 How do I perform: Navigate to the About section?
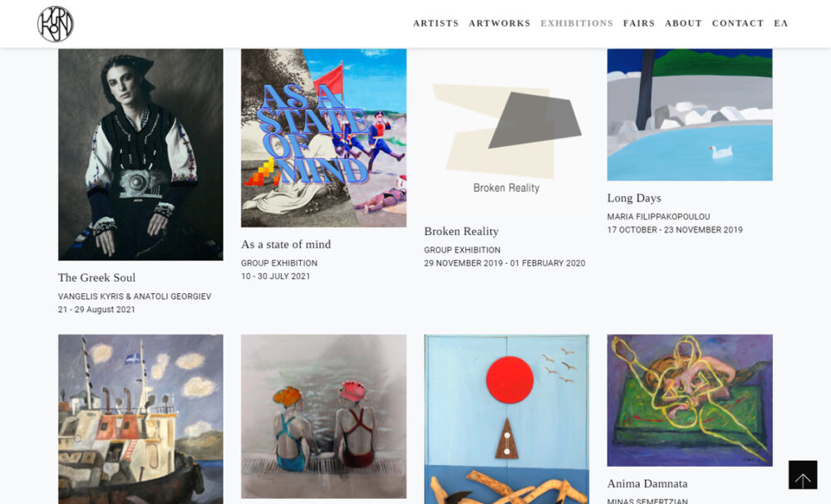point(683,23)
